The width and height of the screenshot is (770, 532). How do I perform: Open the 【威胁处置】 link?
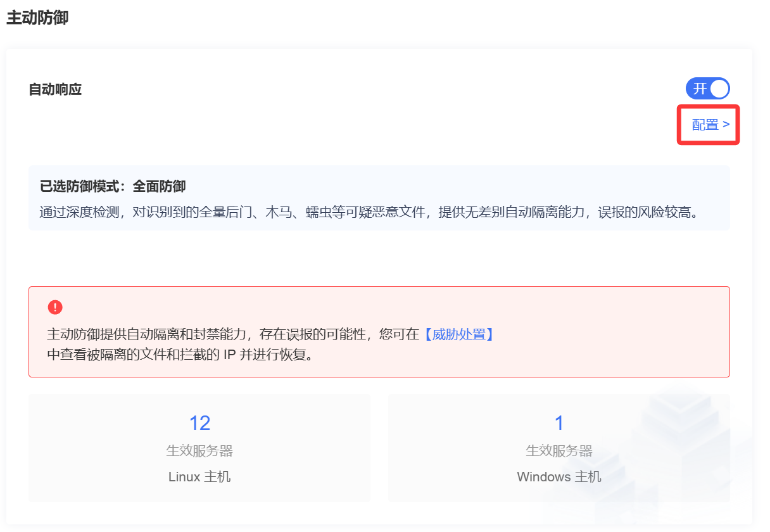click(458, 334)
